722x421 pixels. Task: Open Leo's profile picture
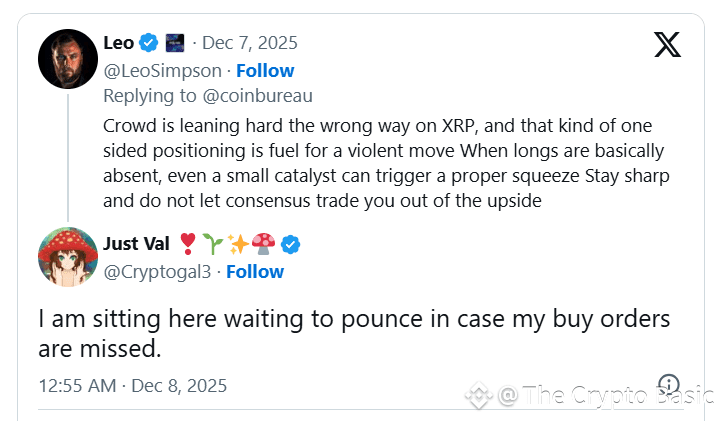pyautogui.click(x=67, y=57)
